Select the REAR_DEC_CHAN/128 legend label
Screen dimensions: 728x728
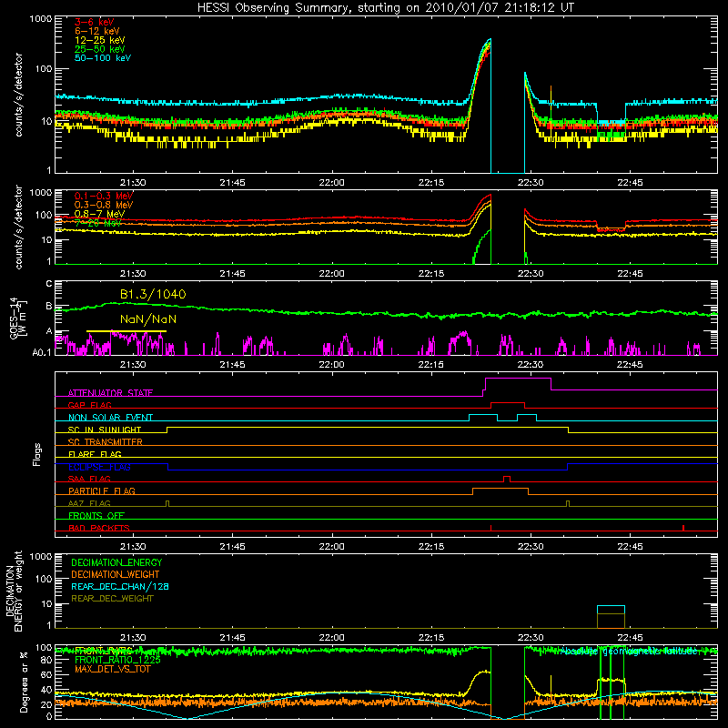[x=120, y=586]
